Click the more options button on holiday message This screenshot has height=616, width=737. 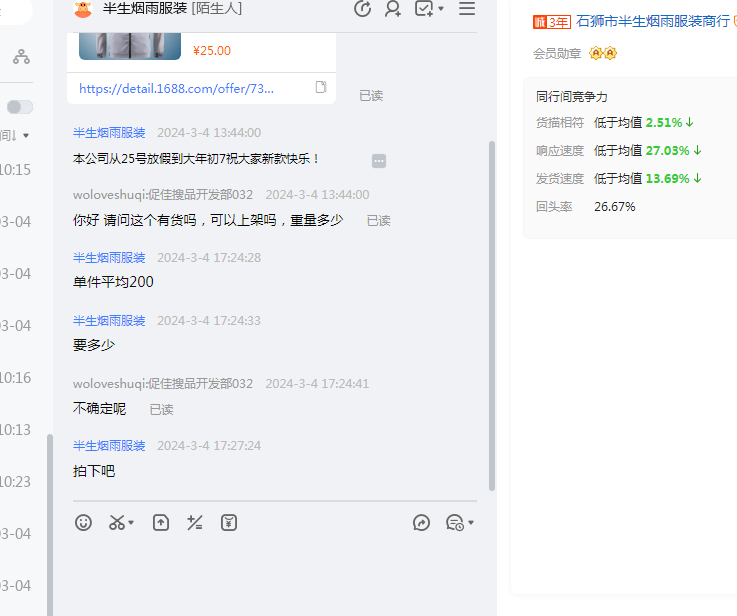(x=379, y=160)
